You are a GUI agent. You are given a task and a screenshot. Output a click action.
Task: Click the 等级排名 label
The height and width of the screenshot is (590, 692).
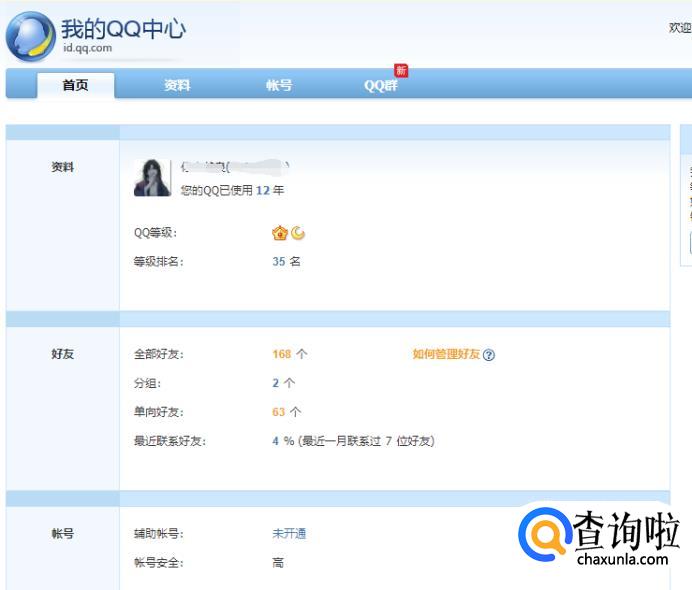(158, 262)
